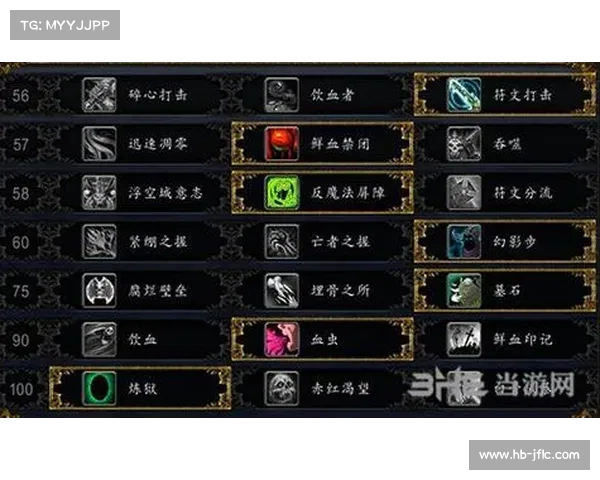The image size is (600, 480).
Task: Click the TG: MYYJJPP label
Action: coord(65,25)
